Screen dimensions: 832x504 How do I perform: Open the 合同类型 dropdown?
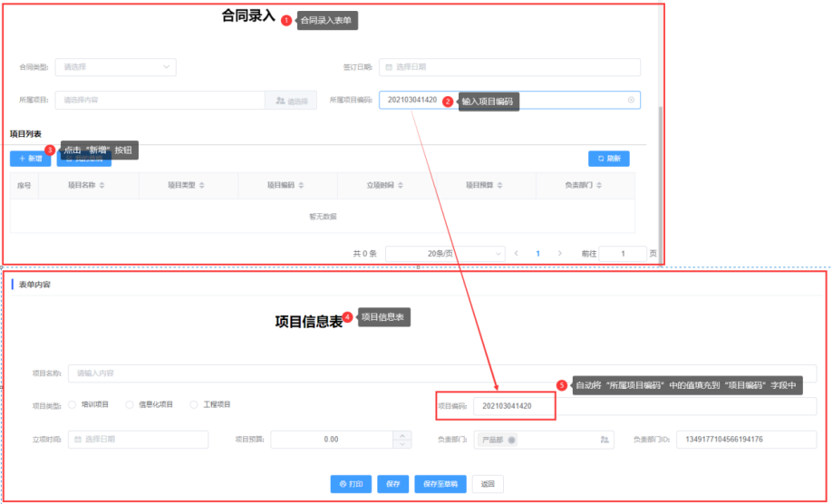116,67
